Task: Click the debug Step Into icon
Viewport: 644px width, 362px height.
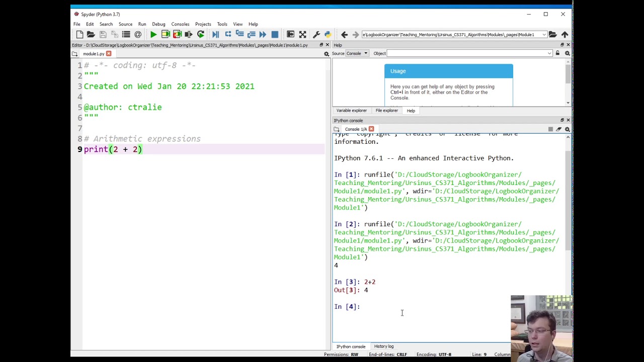Action: [x=239, y=34]
